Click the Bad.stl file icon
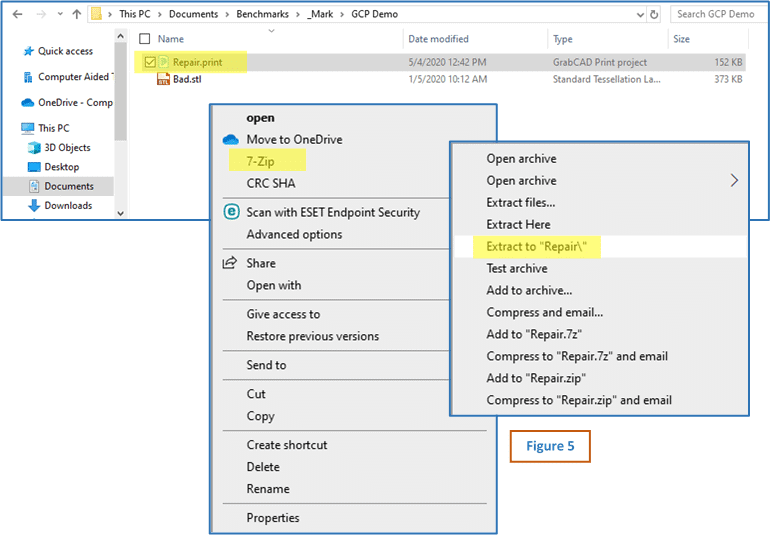Screen dimensions: 772x536 (x=164, y=80)
